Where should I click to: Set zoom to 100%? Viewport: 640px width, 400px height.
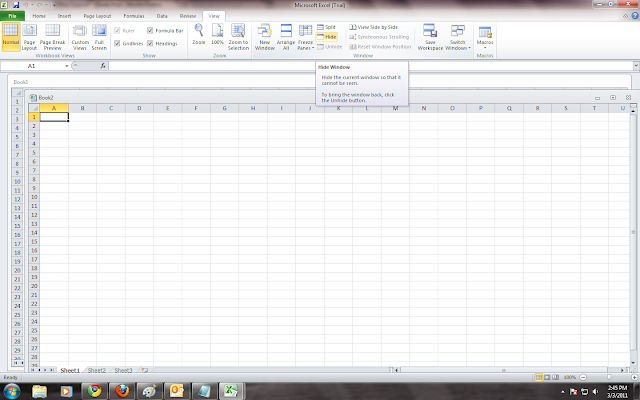pyautogui.click(x=217, y=35)
